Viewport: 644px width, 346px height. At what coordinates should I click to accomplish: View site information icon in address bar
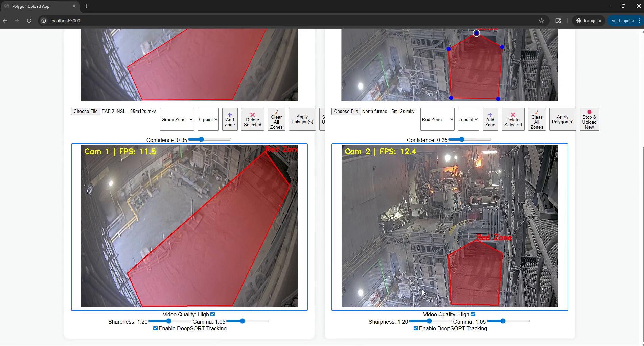[44, 21]
